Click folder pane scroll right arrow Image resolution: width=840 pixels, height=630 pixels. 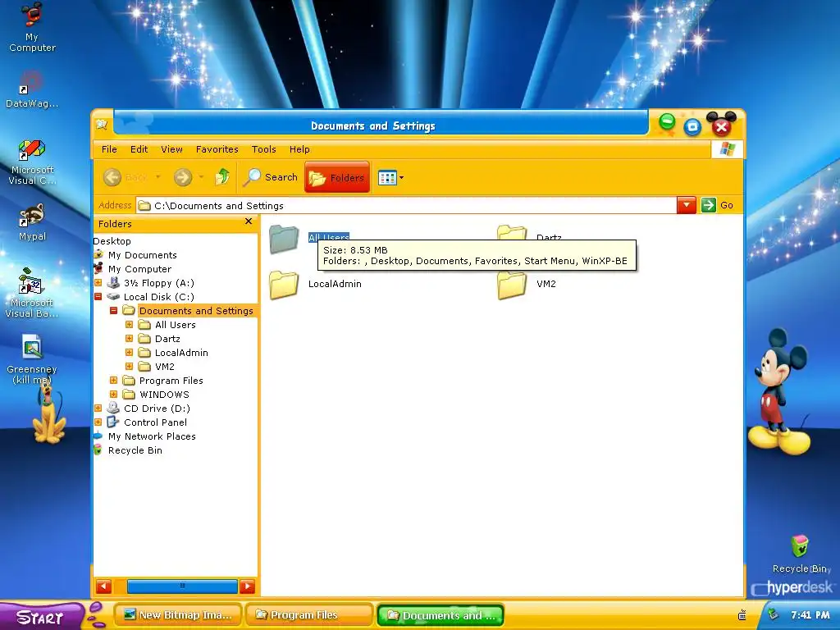pyautogui.click(x=247, y=586)
